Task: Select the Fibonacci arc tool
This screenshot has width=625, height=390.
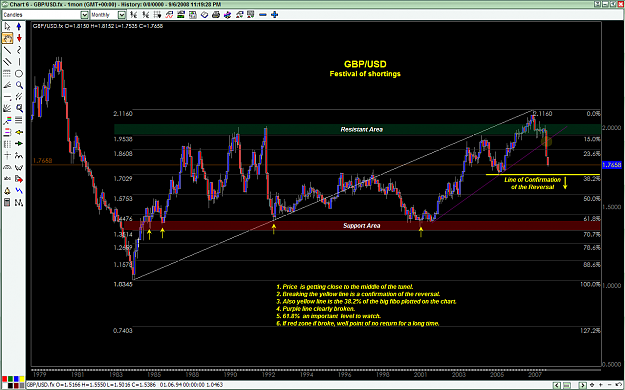Action: point(8,167)
